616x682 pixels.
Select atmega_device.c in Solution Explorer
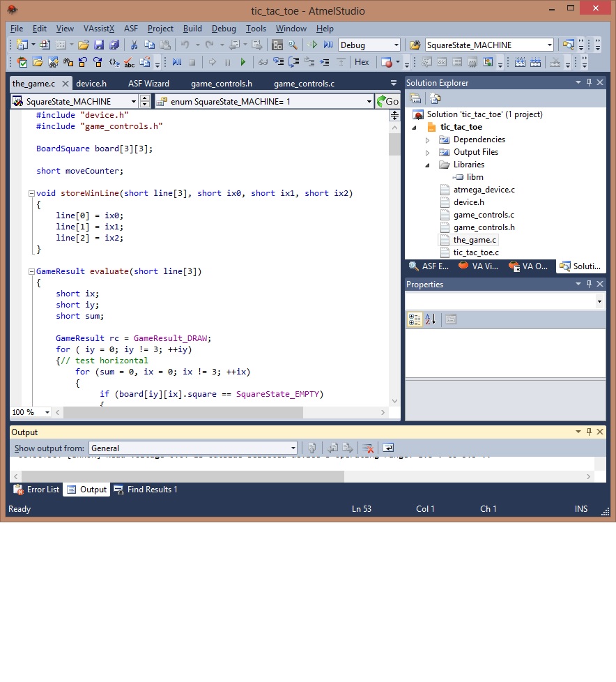click(x=484, y=190)
